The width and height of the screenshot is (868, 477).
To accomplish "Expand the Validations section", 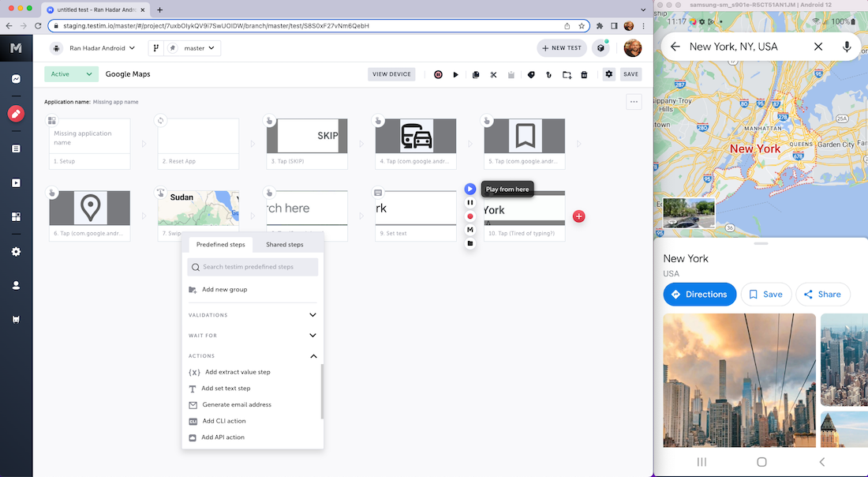I will point(253,315).
